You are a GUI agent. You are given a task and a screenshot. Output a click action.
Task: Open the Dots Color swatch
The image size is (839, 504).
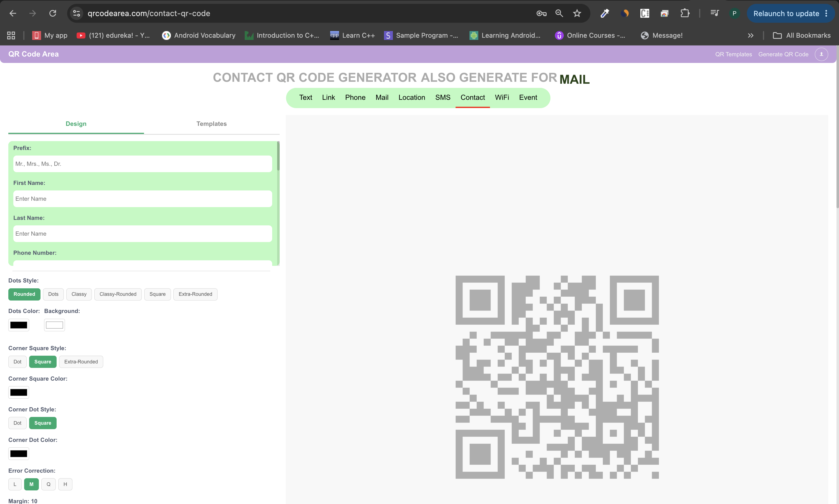[19, 325]
